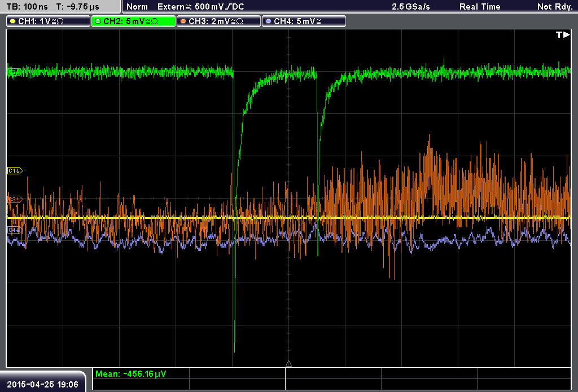Click the Not Rdy. status indicator
This screenshot has width=578, height=392.
[555, 7]
